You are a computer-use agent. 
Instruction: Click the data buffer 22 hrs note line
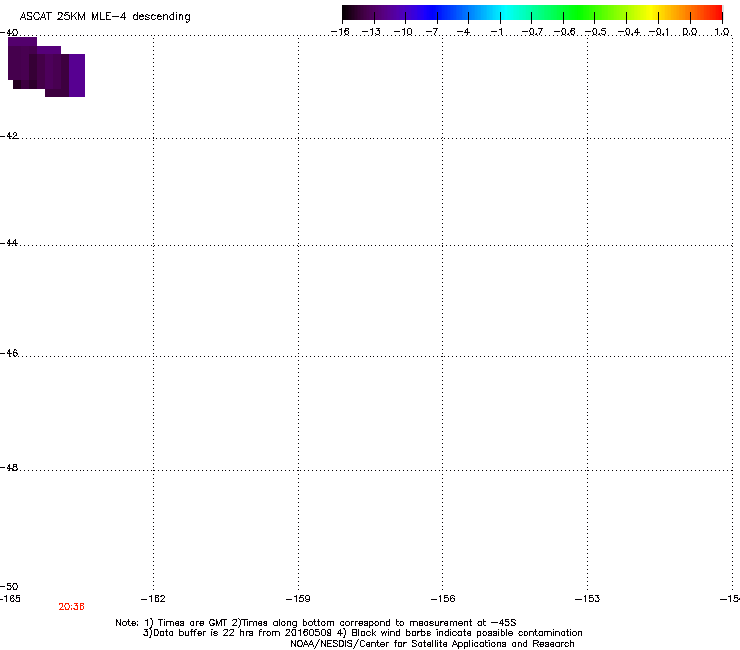tap(363, 633)
